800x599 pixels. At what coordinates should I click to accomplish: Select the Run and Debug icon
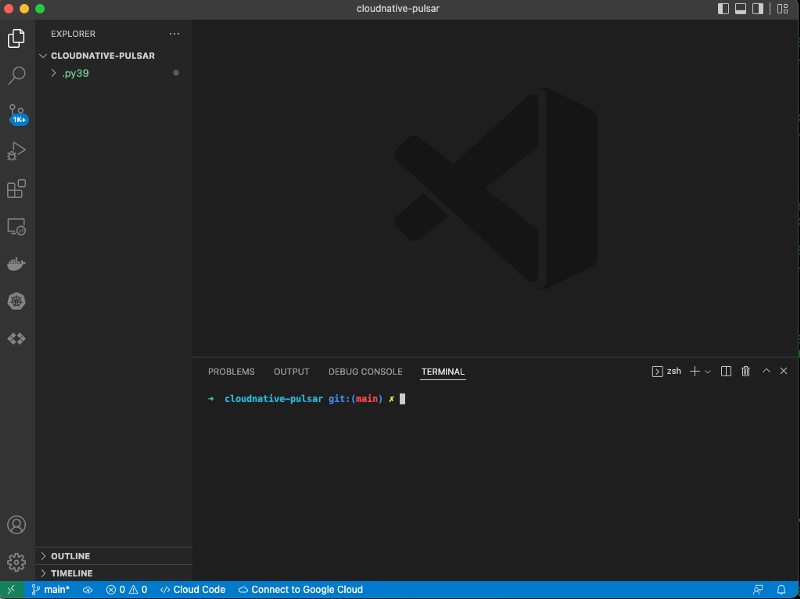click(x=16, y=151)
